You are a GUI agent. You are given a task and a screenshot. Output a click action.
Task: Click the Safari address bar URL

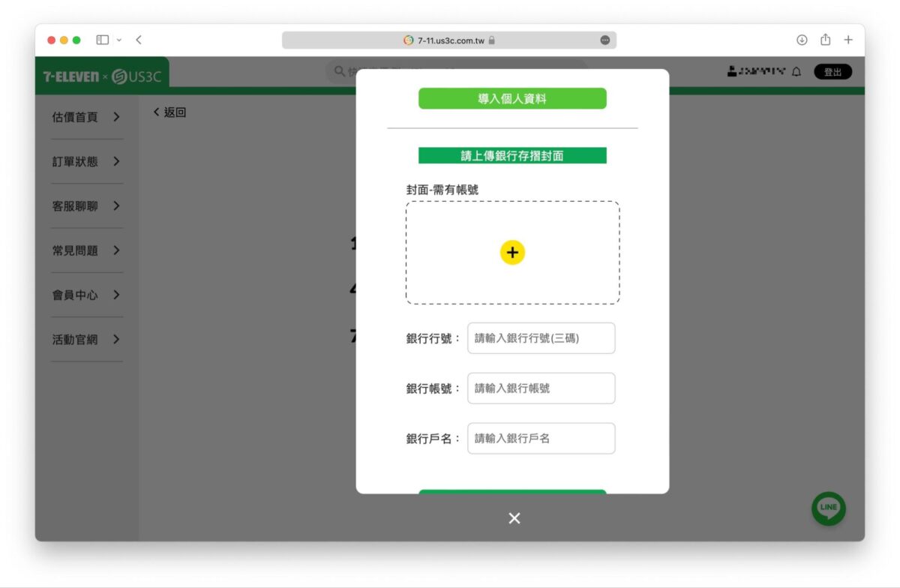pos(450,40)
